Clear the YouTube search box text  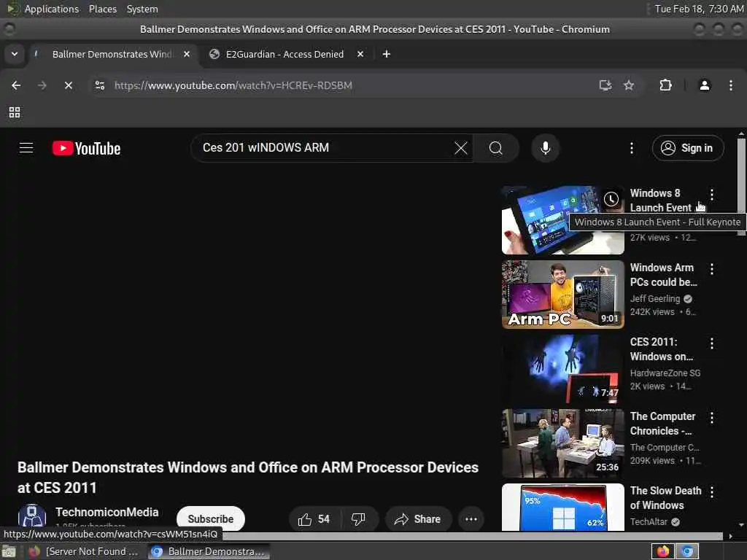tap(461, 148)
